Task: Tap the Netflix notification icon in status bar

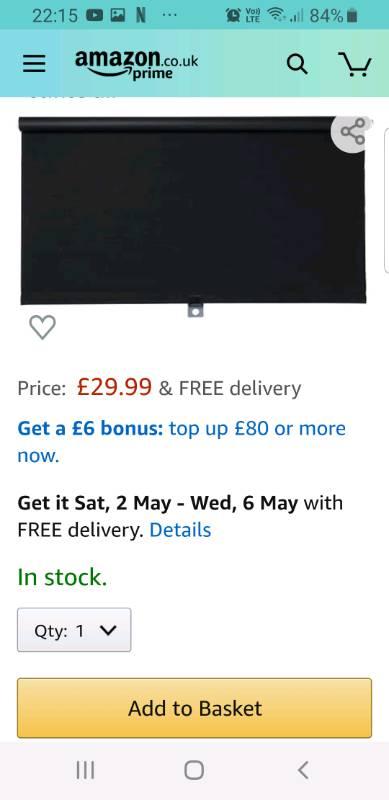Action: (141, 16)
